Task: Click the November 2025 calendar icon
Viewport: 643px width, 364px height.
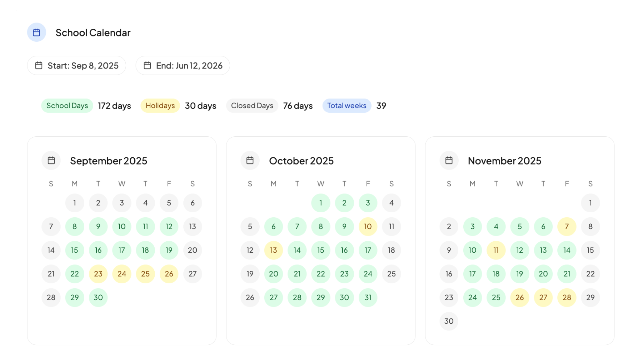Action: pos(449,161)
